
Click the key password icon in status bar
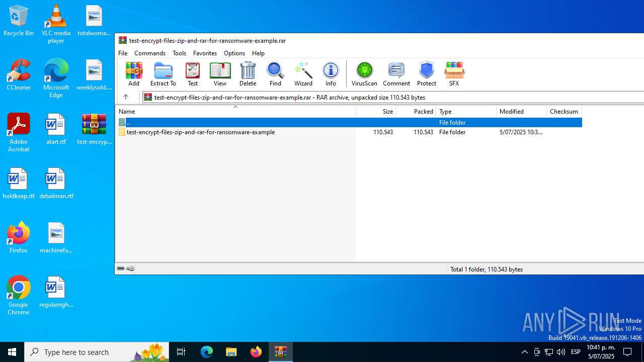pos(131,269)
